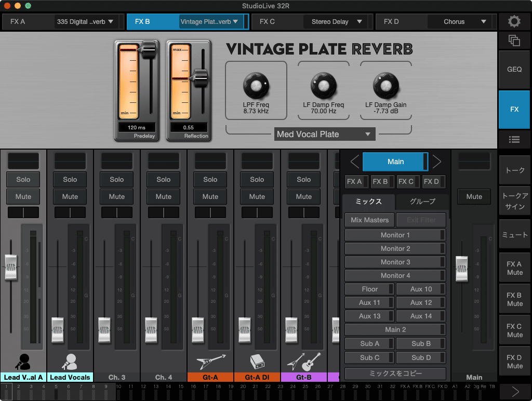The height and width of the screenshot is (401, 532).
Task: Open the FX side tab
Action: (x=514, y=109)
